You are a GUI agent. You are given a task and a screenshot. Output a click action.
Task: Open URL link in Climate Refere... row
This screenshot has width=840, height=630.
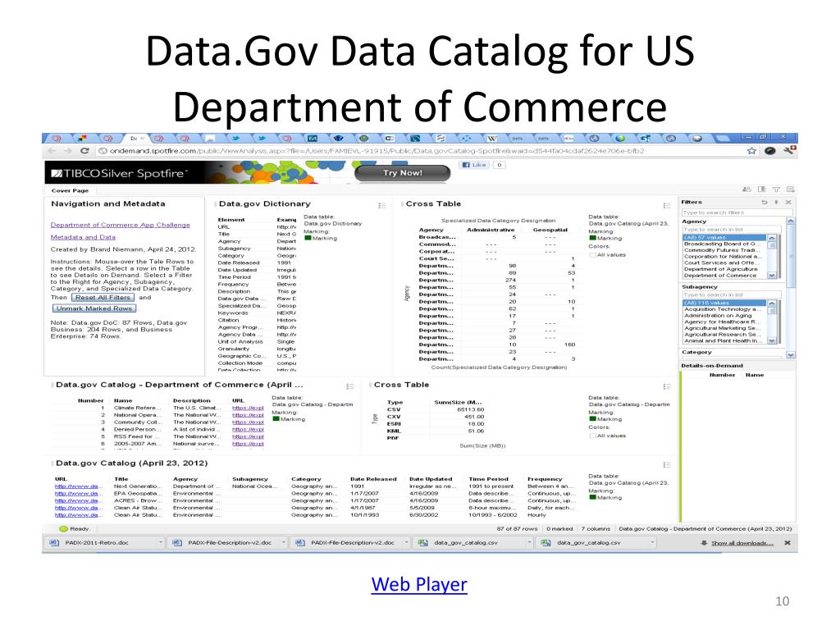(248, 409)
